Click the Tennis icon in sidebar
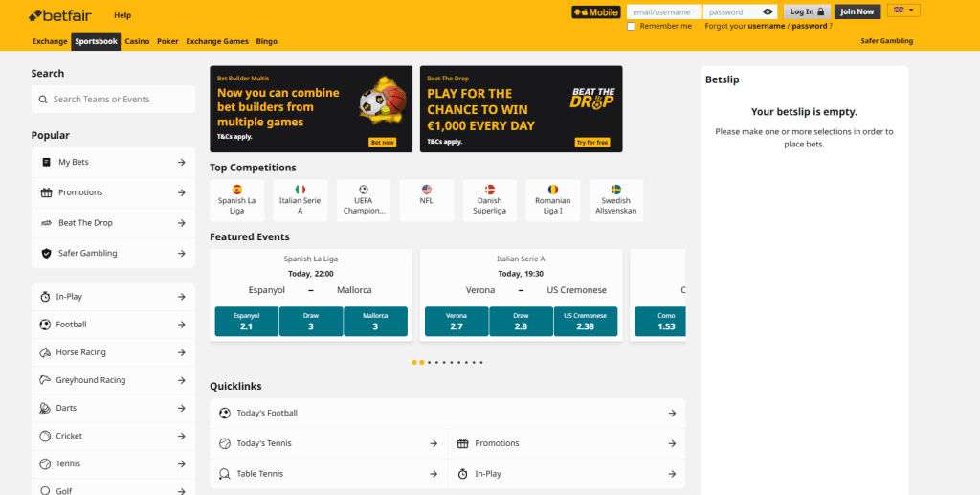 tap(45, 463)
